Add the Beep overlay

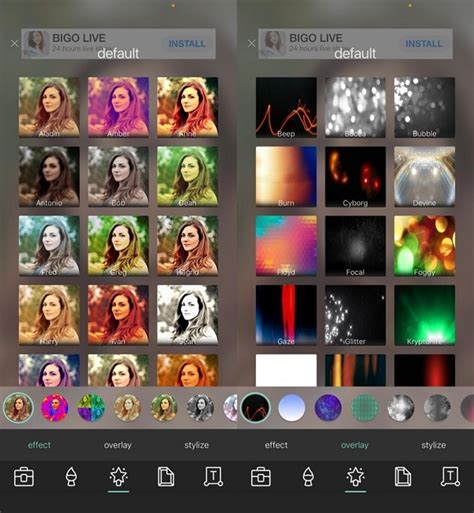click(286, 107)
